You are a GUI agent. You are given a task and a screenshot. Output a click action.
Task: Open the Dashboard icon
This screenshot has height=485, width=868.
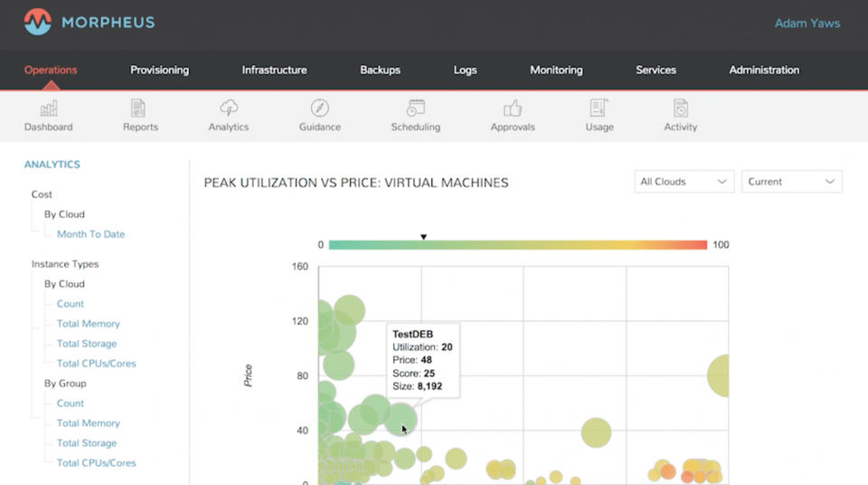(49, 109)
